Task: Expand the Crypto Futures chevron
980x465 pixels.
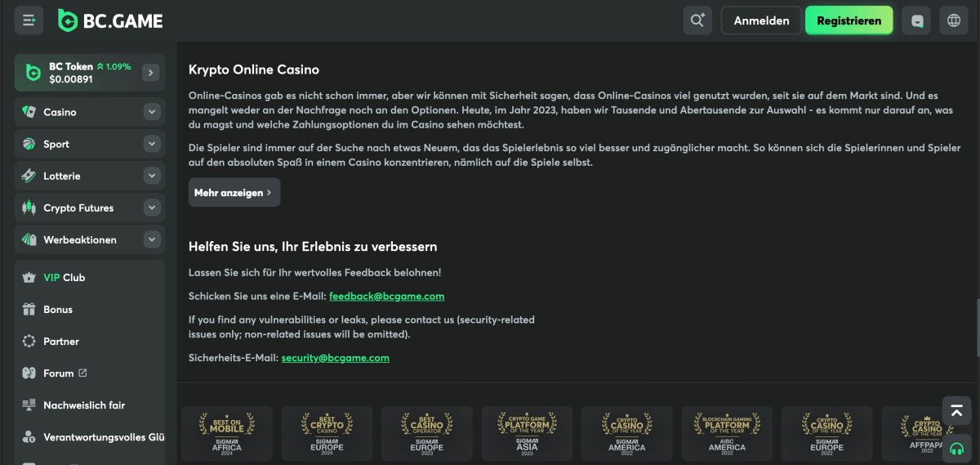Action: pos(152,208)
